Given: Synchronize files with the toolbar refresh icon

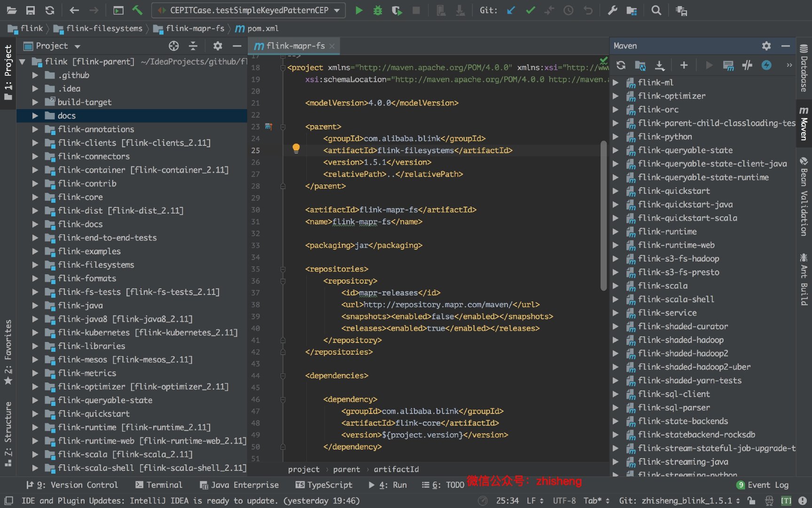Looking at the screenshot, I should coord(50,10).
